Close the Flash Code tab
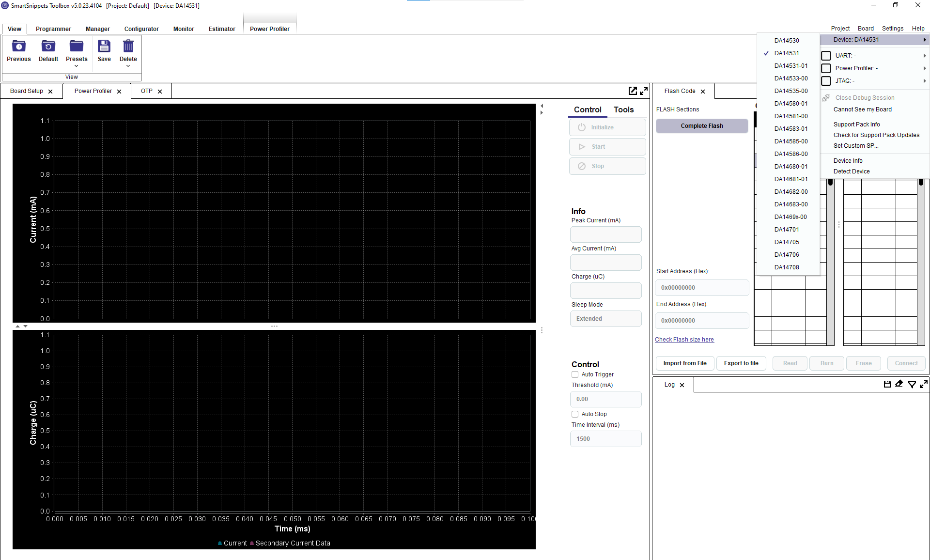This screenshot has height=560, width=930. click(x=703, y=92)
